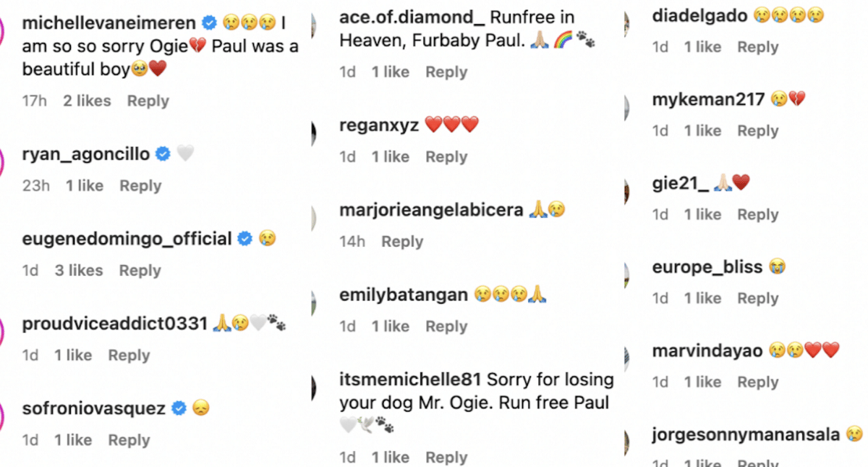The width and height of the screenshot is (868, 467).
Task: Open jorgesonnymanansala's profile username
Action: pyautogui.click(x=746, y=434)
